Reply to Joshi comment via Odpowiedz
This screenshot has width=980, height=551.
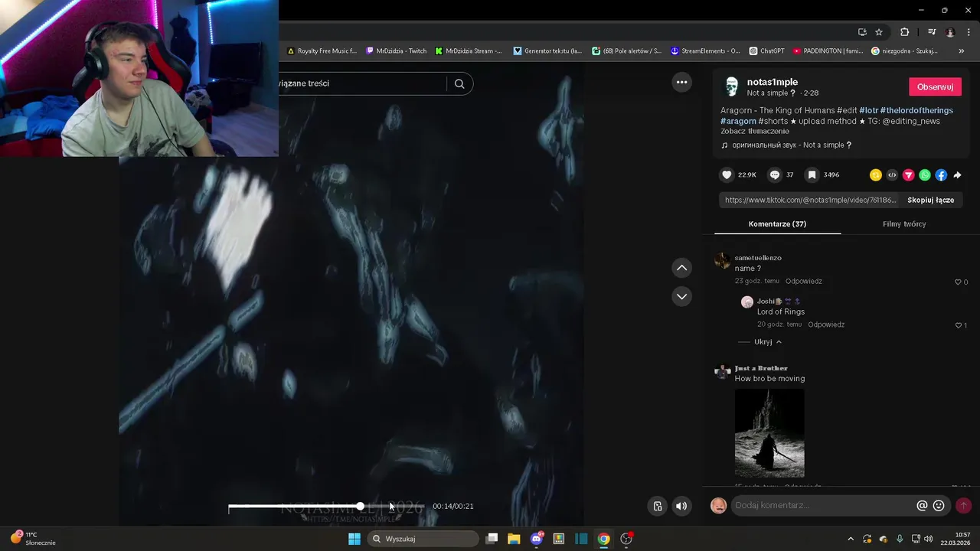(826, 324)
